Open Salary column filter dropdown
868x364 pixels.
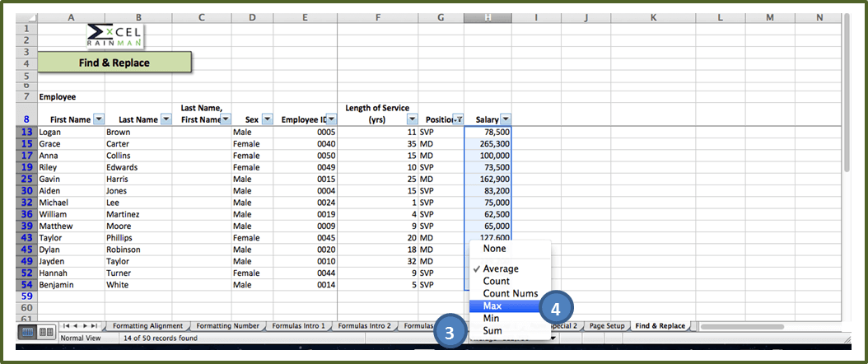coord(506,119)
